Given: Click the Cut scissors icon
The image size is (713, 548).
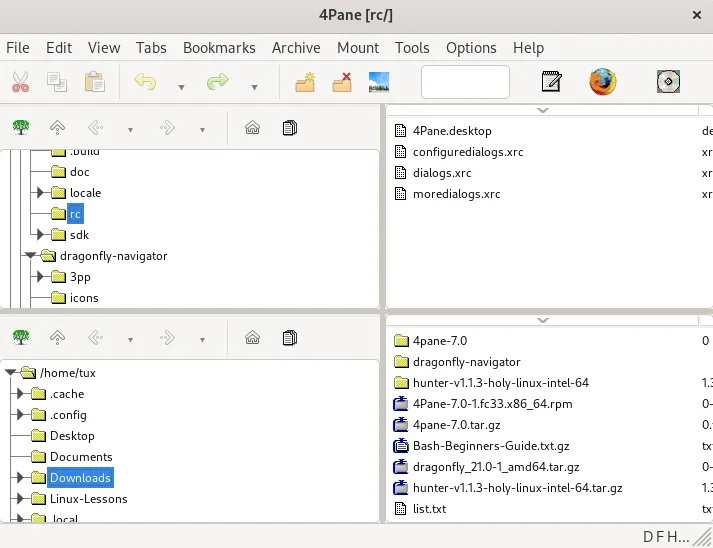Looking at the screenshot, I should [20, 82].
